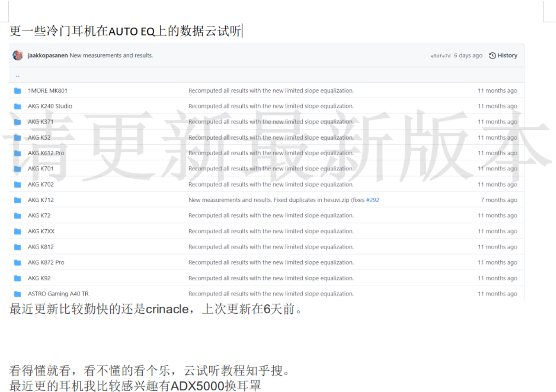
Task: Click '11 months ago' in the AKG K92 row
Action: coord(497,278)
